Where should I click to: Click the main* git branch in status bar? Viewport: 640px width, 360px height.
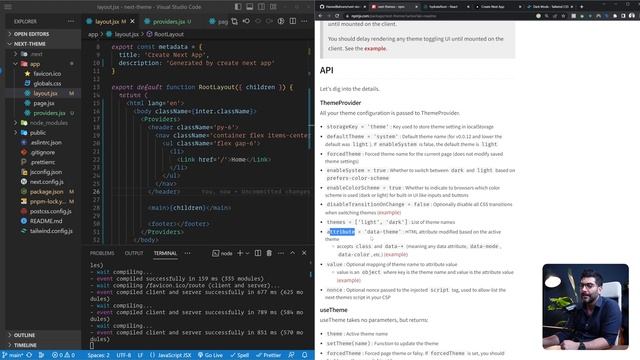point(12,355)
